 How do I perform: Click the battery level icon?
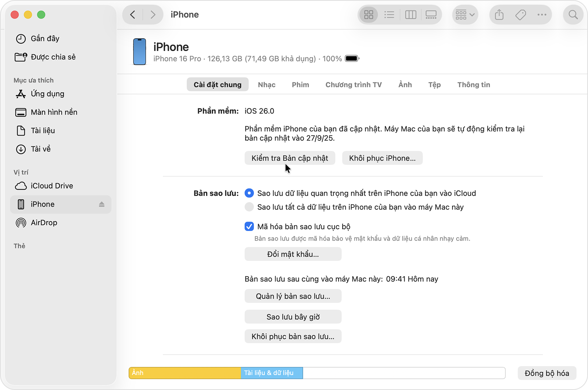pos(352,58)
